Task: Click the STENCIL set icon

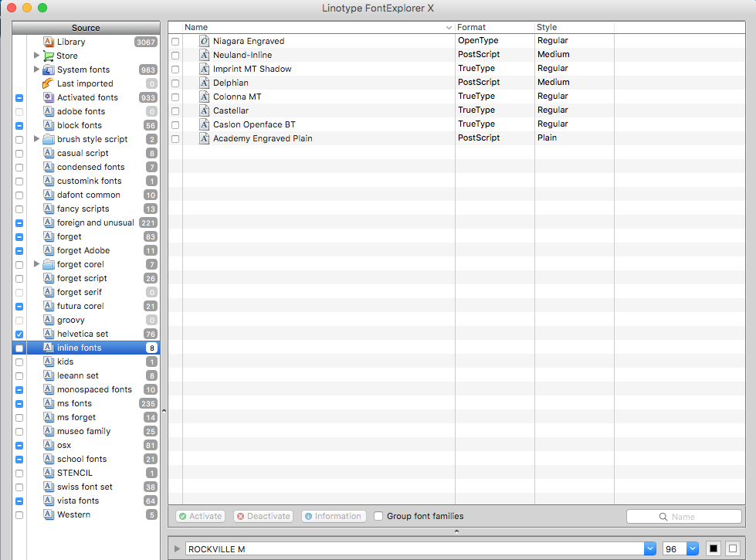Action: tap(48, 473)
